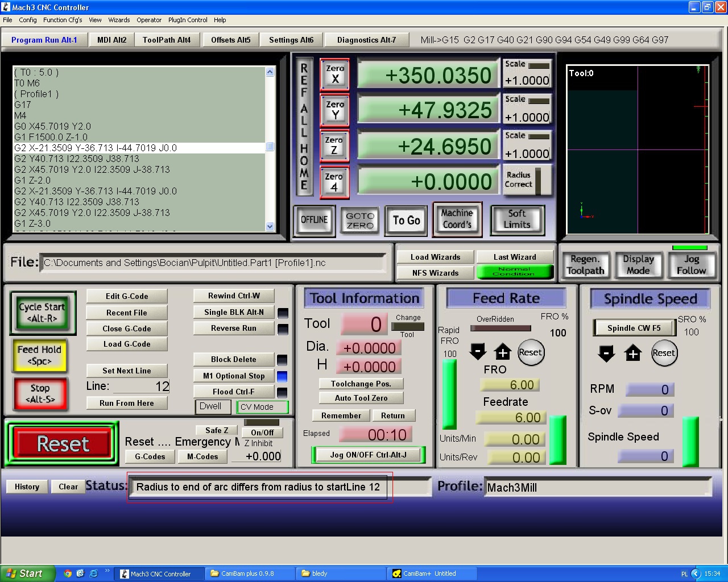
Task: Open Internet Explorer quick launch icon
Action: coord(93,573)
